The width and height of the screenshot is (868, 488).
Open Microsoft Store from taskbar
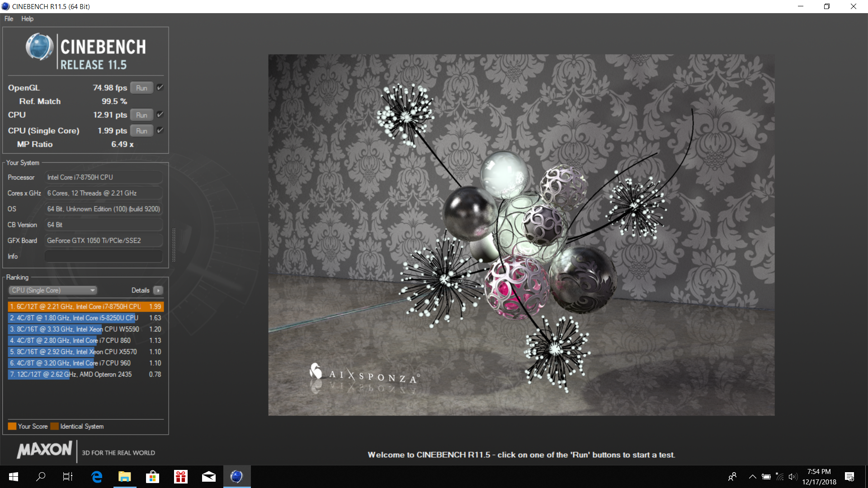153,477
